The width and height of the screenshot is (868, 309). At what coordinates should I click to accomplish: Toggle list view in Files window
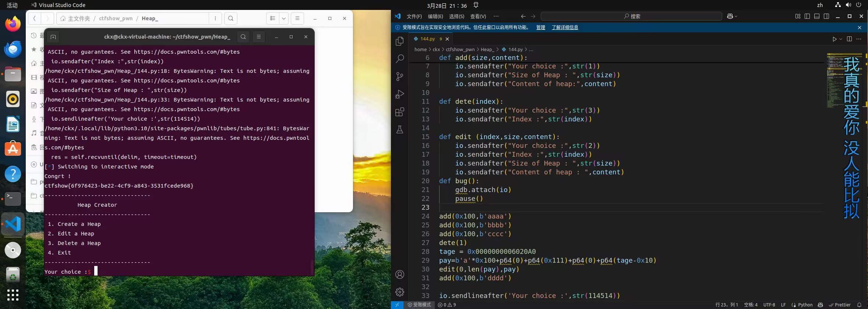pos(273,18)
